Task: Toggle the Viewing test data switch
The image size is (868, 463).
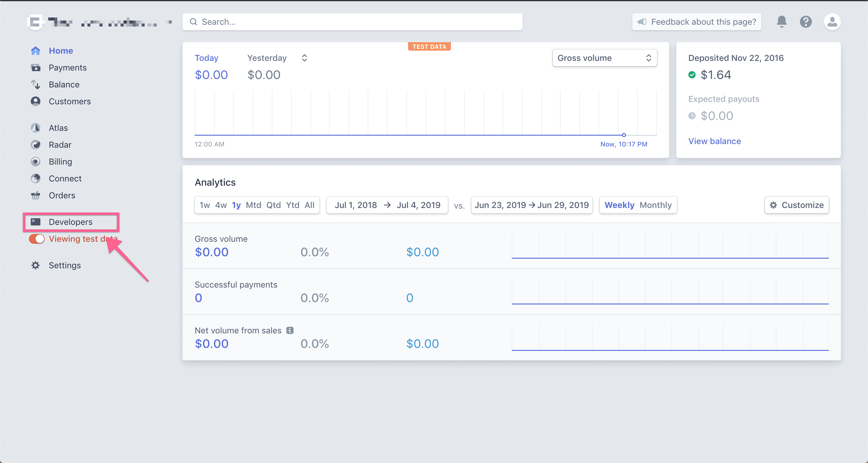Action: [x=37, y=238]
